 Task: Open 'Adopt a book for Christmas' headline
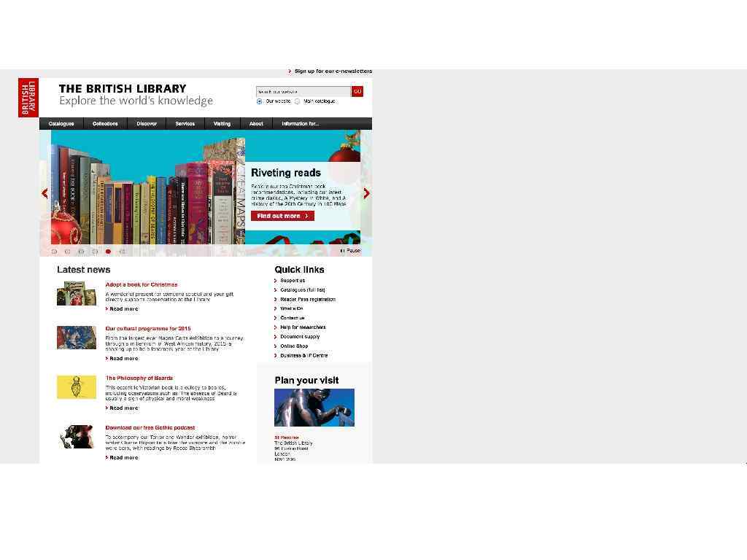point(142,285)
